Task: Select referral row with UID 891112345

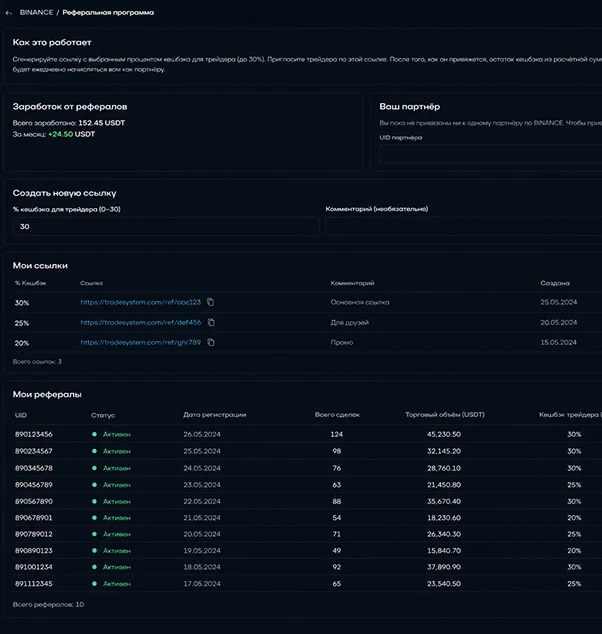Action: pos(307,583)
